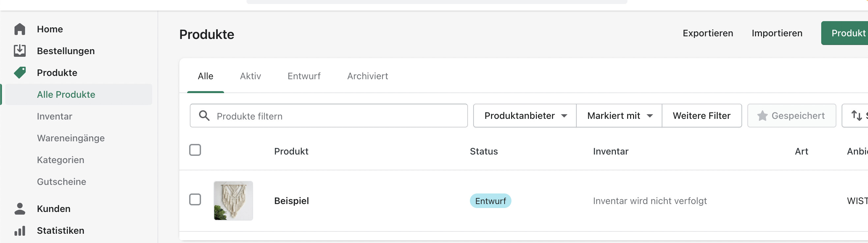
Task: Switch to the Archiviert tab
Action: pos(367,76)
